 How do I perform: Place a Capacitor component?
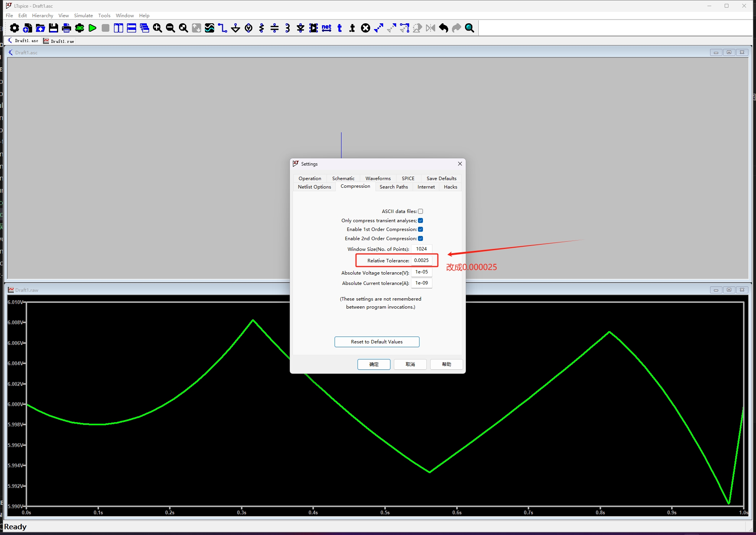(275, 28)
